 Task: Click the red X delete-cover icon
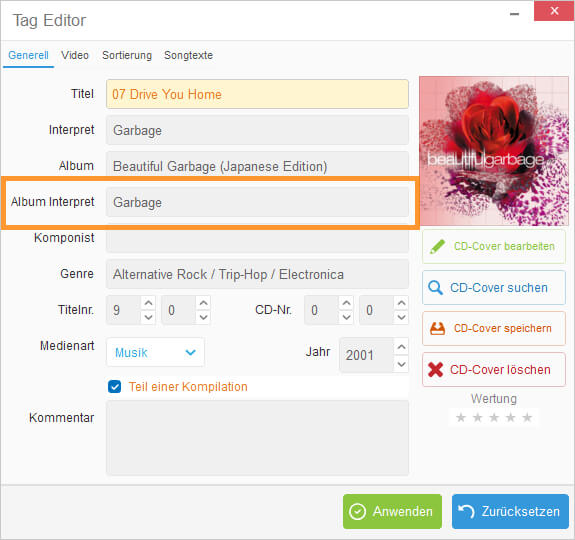coord(436,370)
